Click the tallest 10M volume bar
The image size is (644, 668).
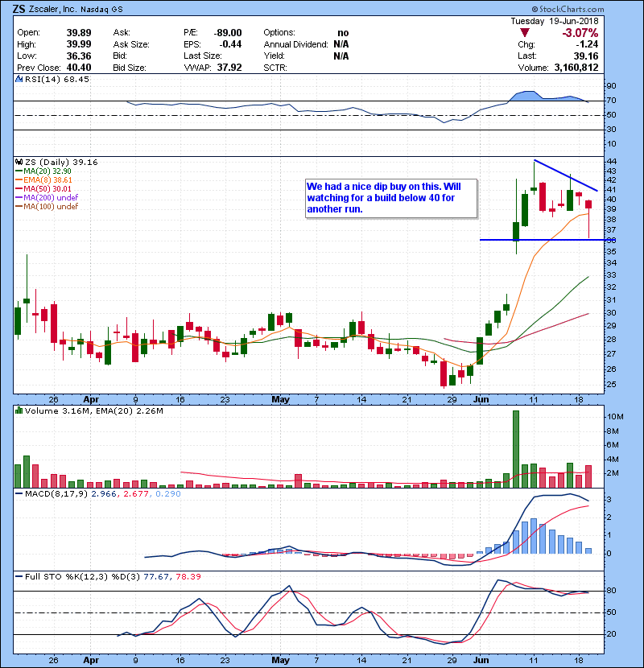point(516,449)
